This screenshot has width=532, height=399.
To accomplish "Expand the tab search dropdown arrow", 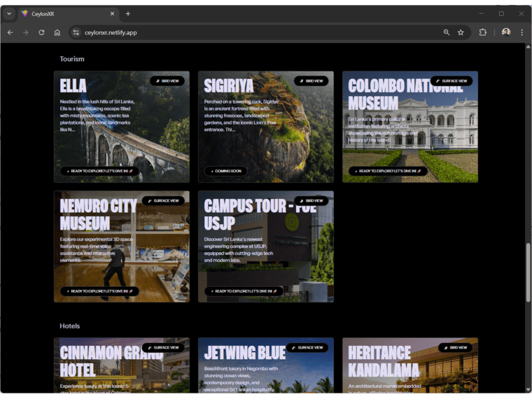I will pyautogui.click(x=9, y=13).
